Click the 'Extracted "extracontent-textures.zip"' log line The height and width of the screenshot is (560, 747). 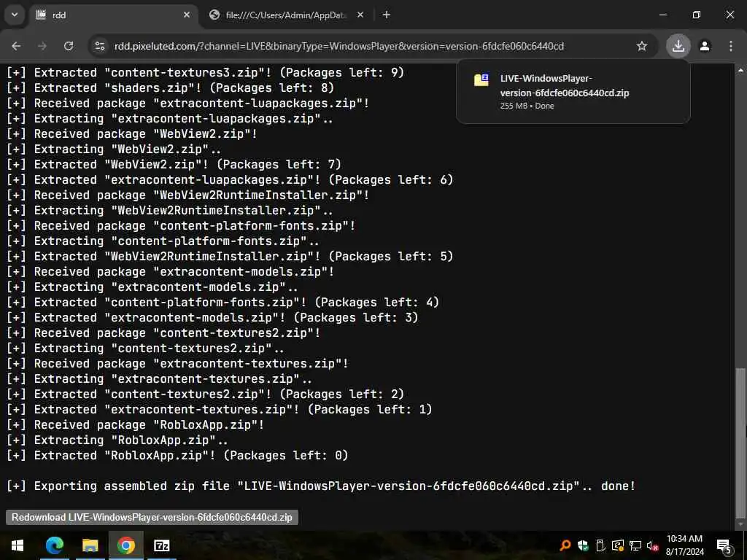pyautogui.click(x=219, y=410)
